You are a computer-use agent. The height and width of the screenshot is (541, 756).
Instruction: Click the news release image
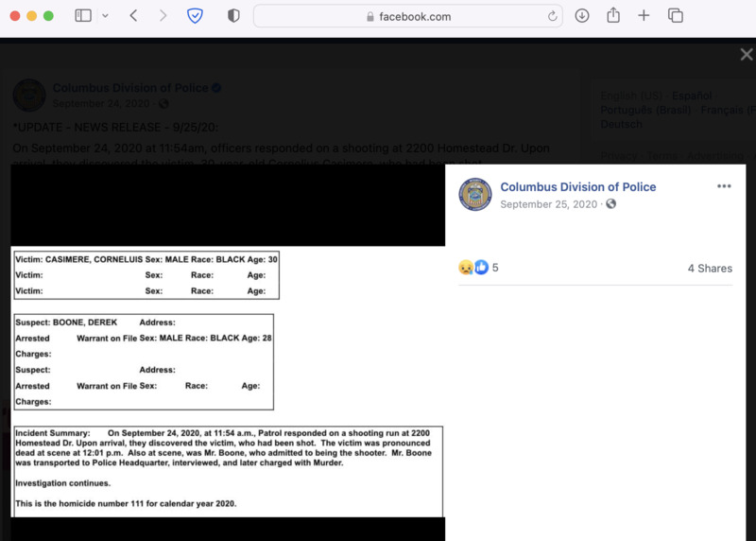click(x=227, y=378)
